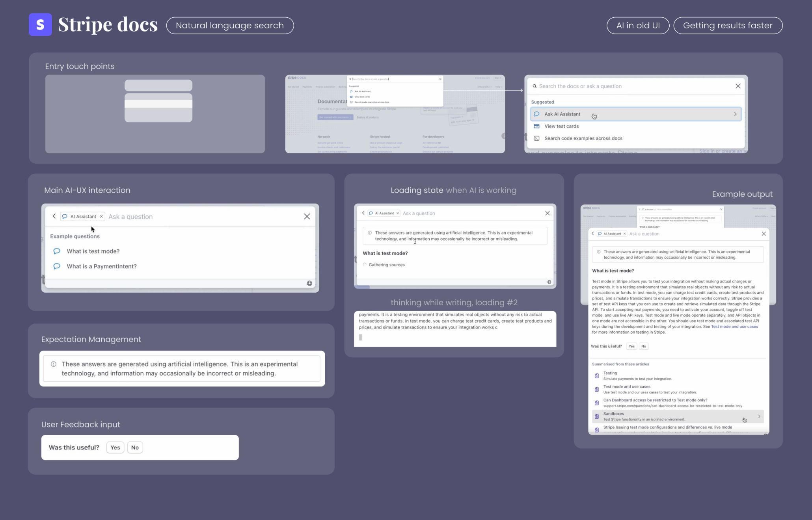Click the document icon beside the Testing article

pyautogui.click(x=597, y=376)
